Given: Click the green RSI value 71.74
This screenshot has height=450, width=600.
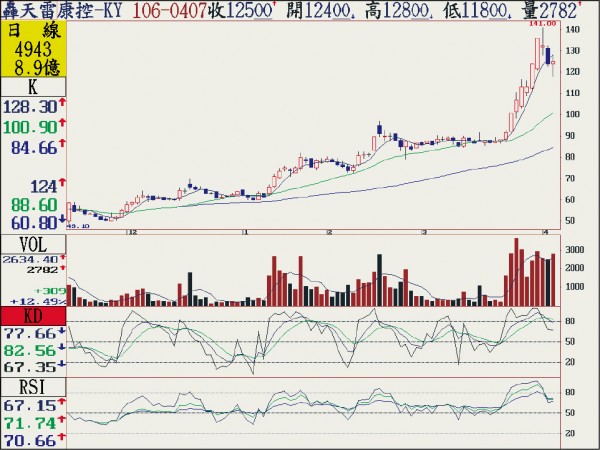Looking at the screenshot, I should (x=30, y=423).
